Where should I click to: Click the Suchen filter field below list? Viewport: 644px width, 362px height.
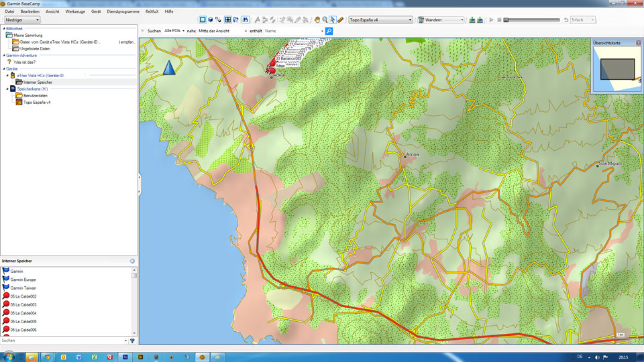[x=64, y=341]
